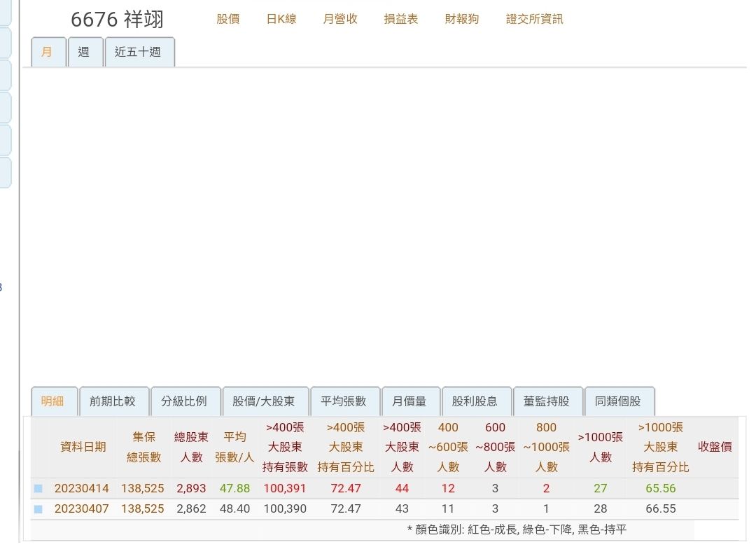The width and height of the screenshot is (756, 547).
Task: Click the blue square icon beside 20230414
Action: pyautogui.click(x=38, y=489)
